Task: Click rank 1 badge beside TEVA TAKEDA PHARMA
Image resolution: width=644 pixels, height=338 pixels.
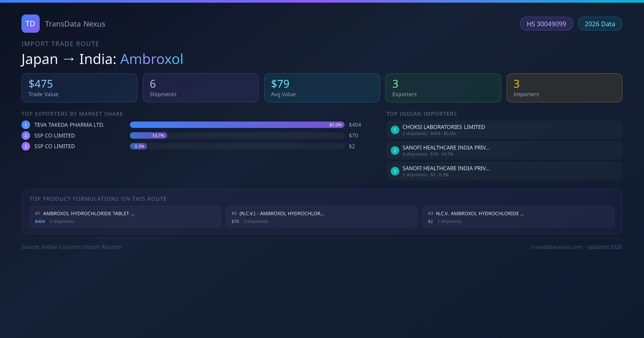Action: [26, 125]
